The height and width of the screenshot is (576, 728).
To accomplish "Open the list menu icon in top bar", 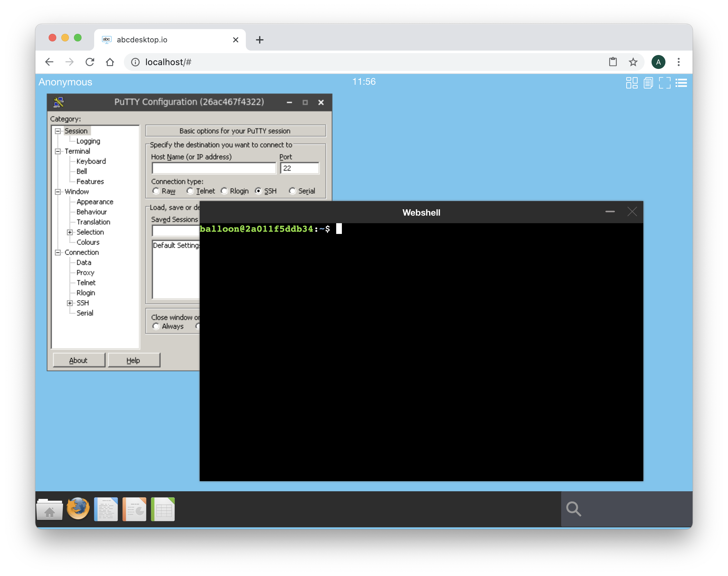I will (681, 83).
